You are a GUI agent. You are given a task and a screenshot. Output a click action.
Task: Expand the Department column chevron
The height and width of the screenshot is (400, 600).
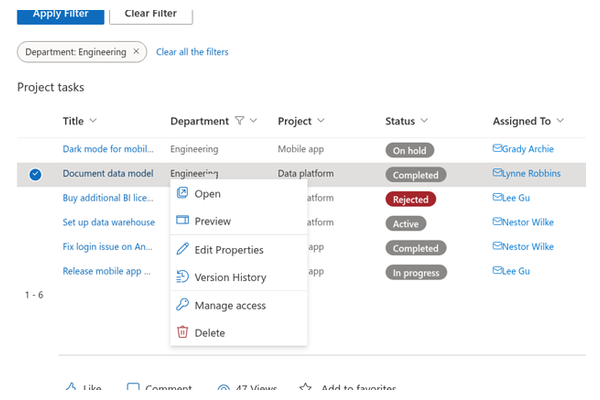(x=253, y=121)
